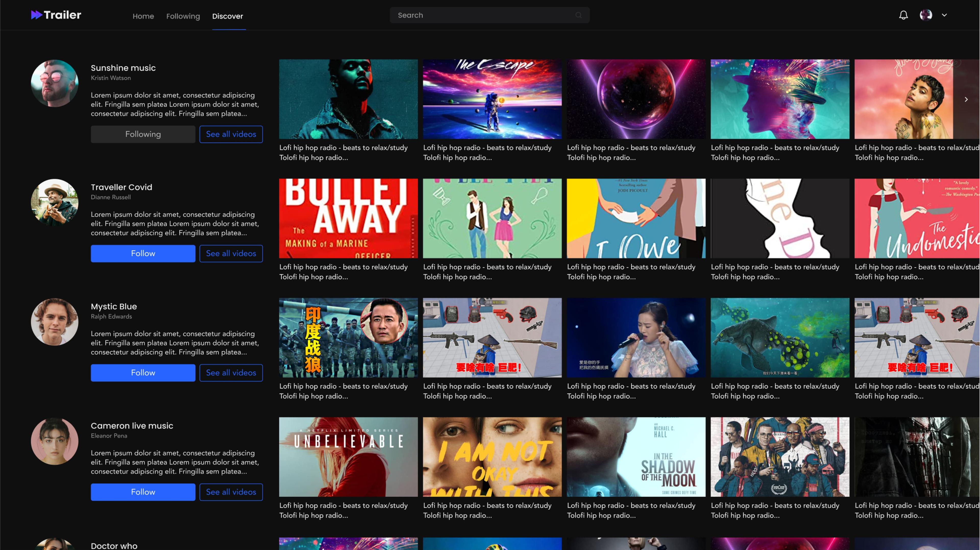Play The Escape astronaut video
The height and width of the screenshot is (550, 980).
tap(492, 99)
